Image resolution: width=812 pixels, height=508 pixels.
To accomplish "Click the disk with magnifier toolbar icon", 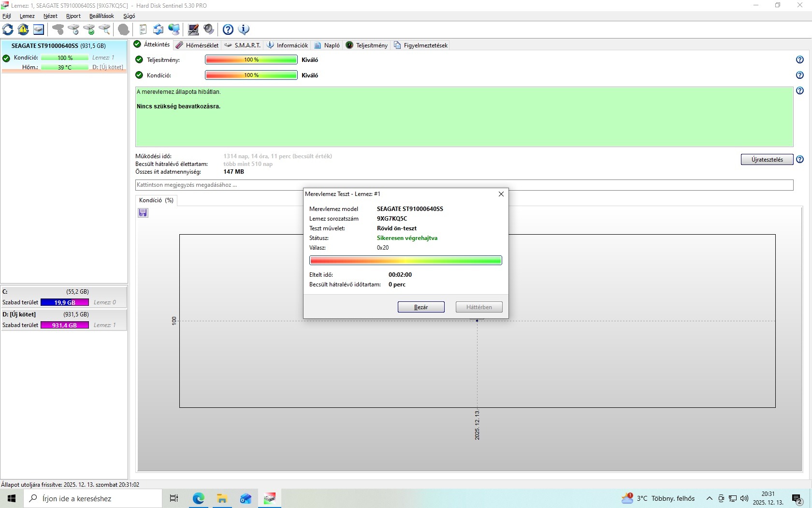I will point(104,30).
